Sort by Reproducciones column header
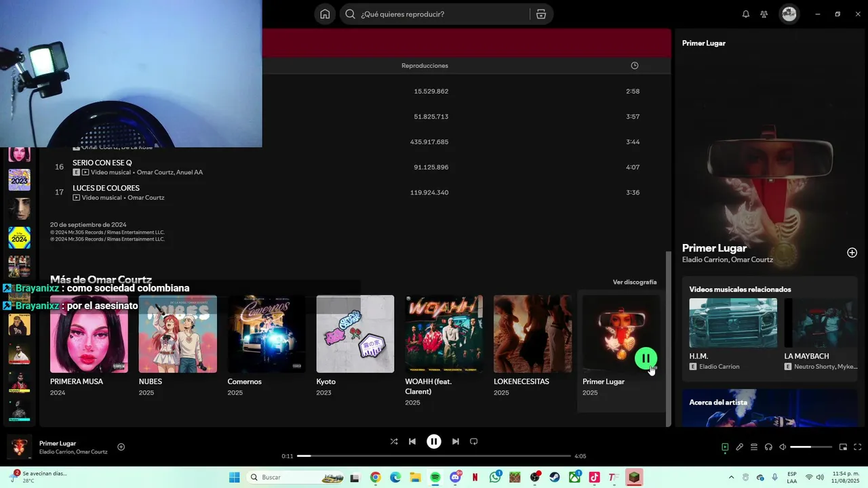The image size is (868, 488). tap(425, 66)
